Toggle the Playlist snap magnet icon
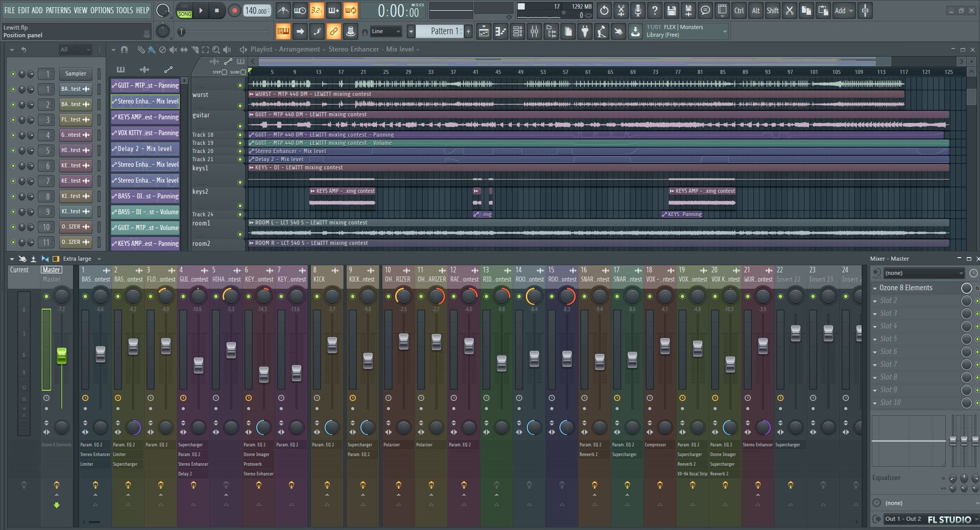Screen dimensions: 980x530 point(124,49)
